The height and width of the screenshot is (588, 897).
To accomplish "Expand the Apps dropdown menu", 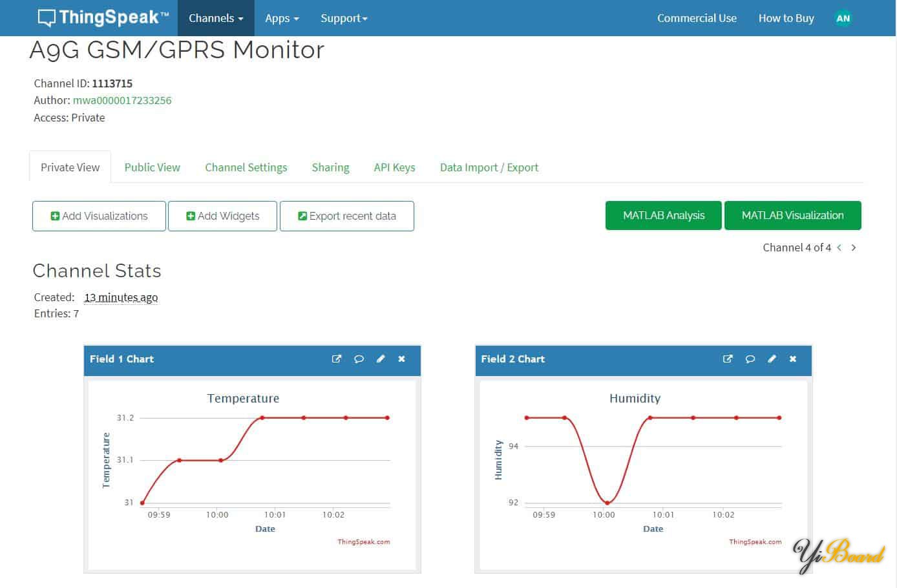I will point(282,18).
